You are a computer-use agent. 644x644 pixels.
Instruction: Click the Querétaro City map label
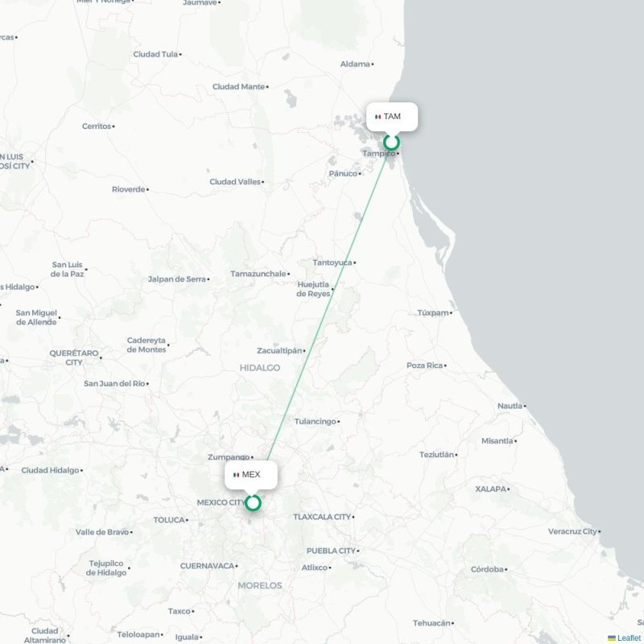pyautogui.click(x=74, y=357)
